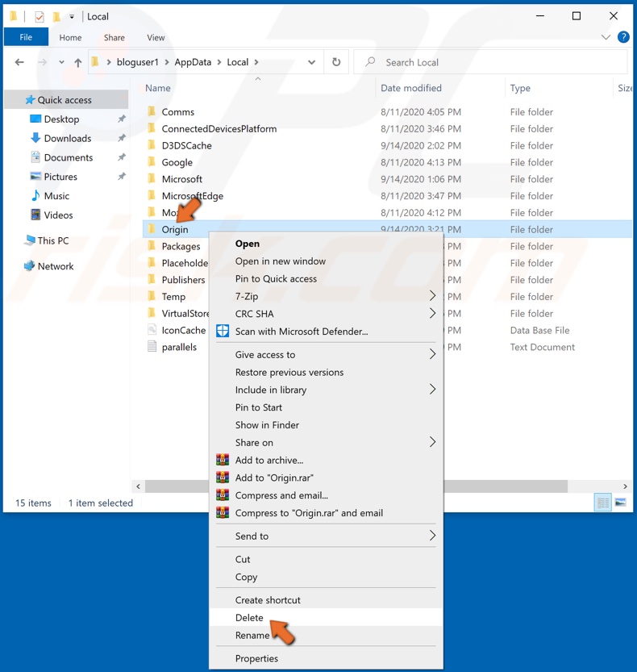Image resolution: width=637 pixels, height=672 pixels.
Task: Click Microsoft Defender shield icon in context menu
Action: click(223, 331)
